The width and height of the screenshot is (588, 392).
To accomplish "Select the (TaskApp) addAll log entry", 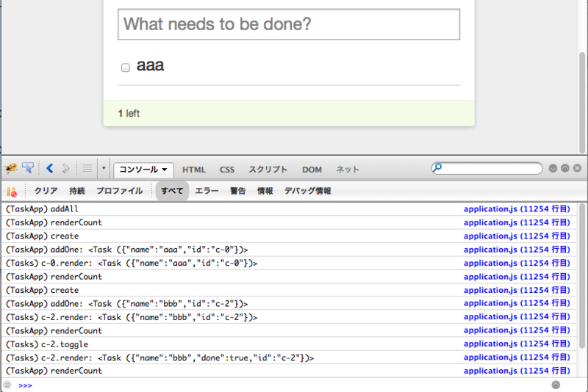I will (289, 209).
